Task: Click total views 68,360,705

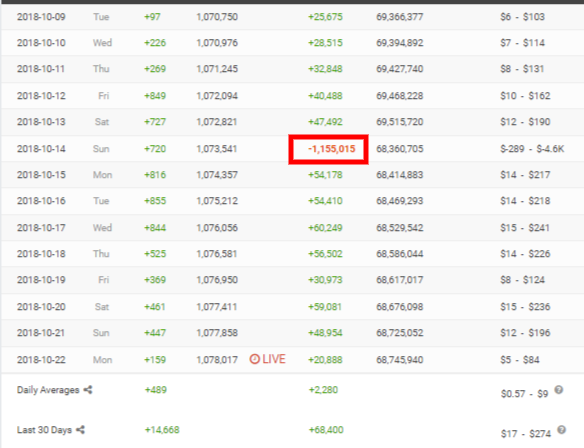Action: tap(400, 149)
